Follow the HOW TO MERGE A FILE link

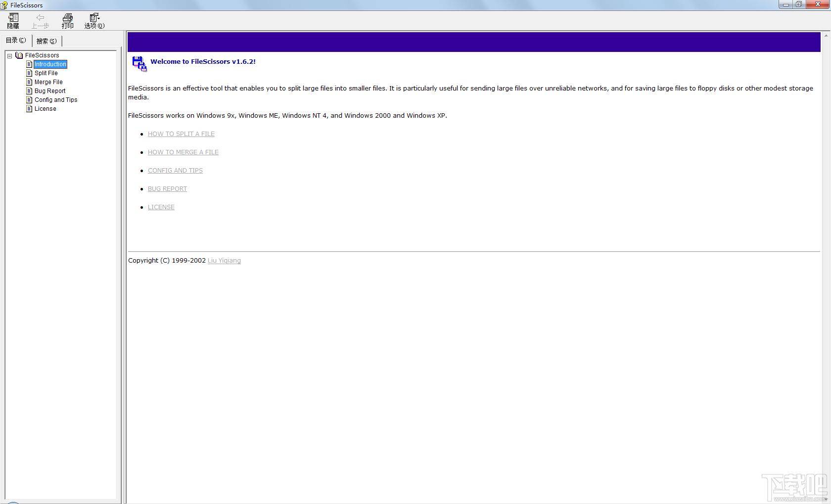coord(183,152)
